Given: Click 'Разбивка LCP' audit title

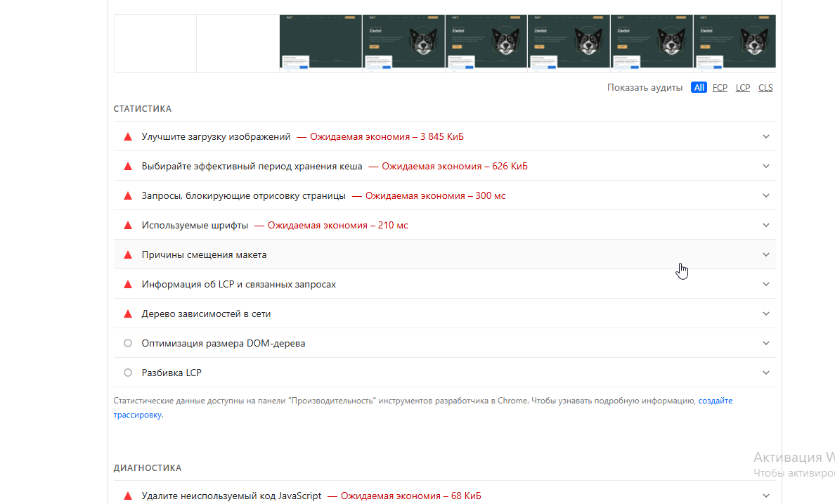Looking at the screenshot, I should [x=171, y=373].
